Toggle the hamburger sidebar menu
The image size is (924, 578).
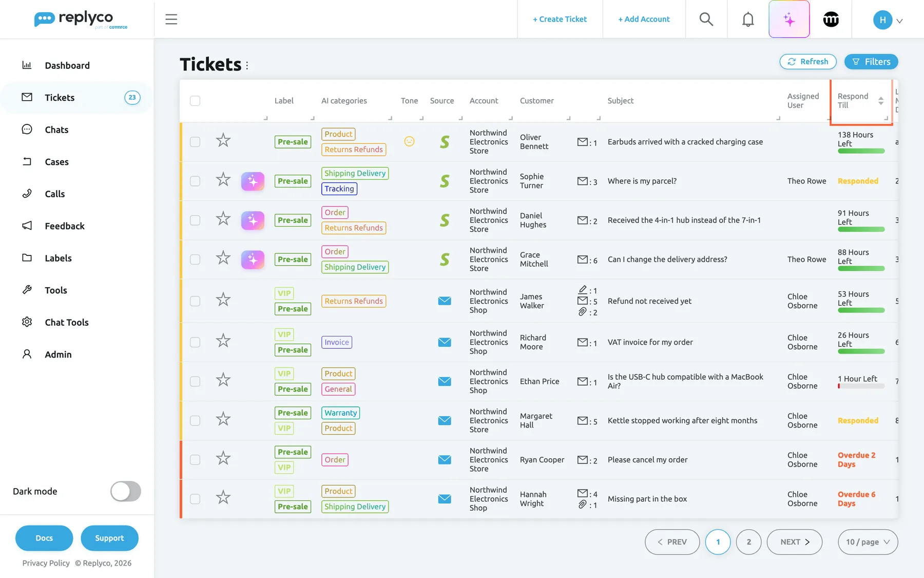171,19
